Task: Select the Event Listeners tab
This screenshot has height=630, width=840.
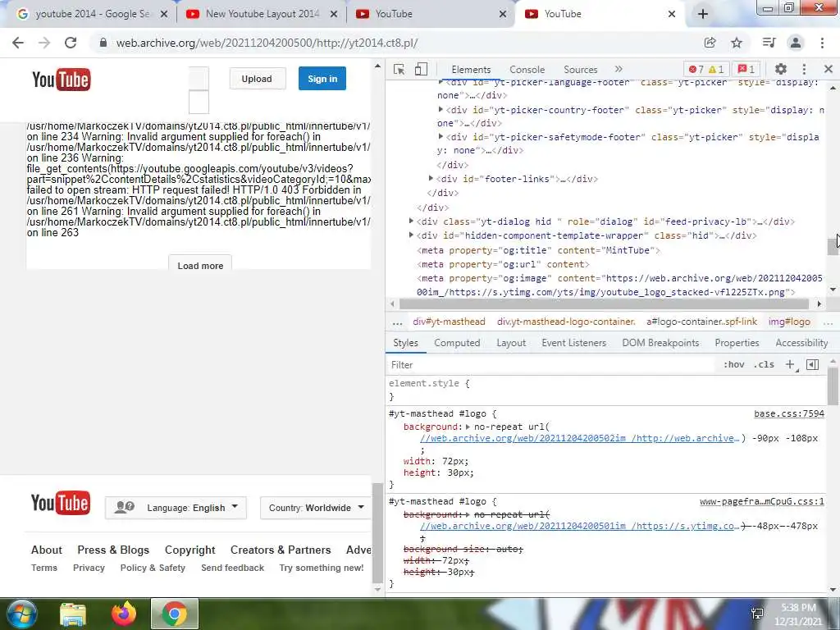Action: coord(573,343)
